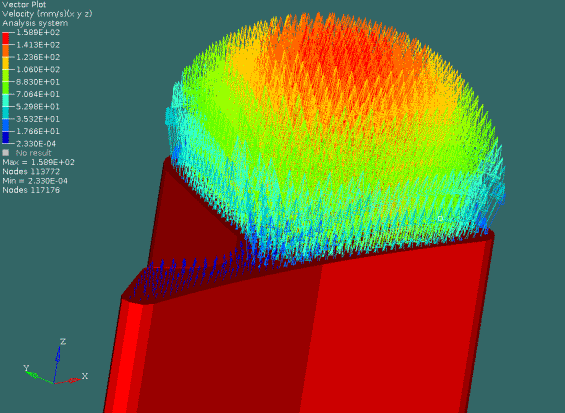Click the Min = 2.330E-04 text
565x413 pixels.
(x=35, y=181)
